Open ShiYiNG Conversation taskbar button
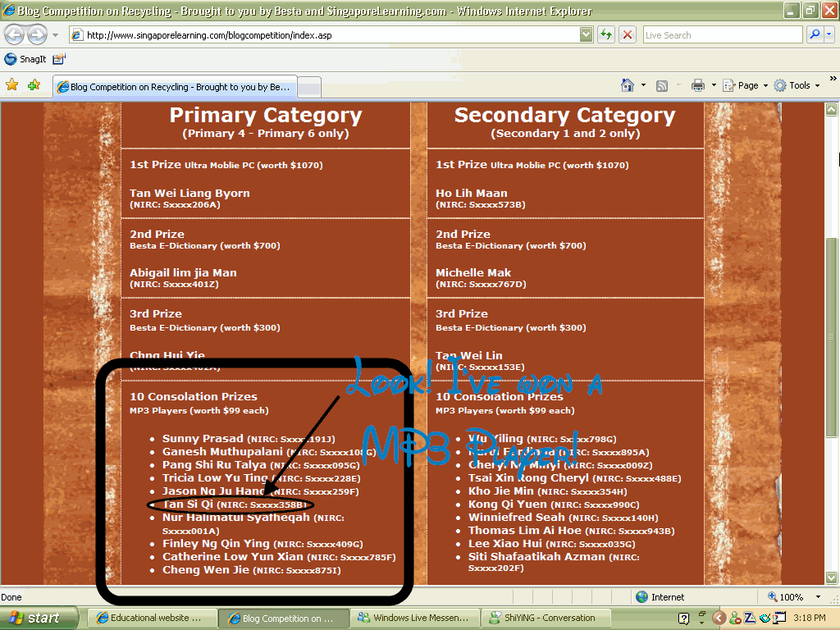This screenshot has width=840, height=630. [546, 618]
